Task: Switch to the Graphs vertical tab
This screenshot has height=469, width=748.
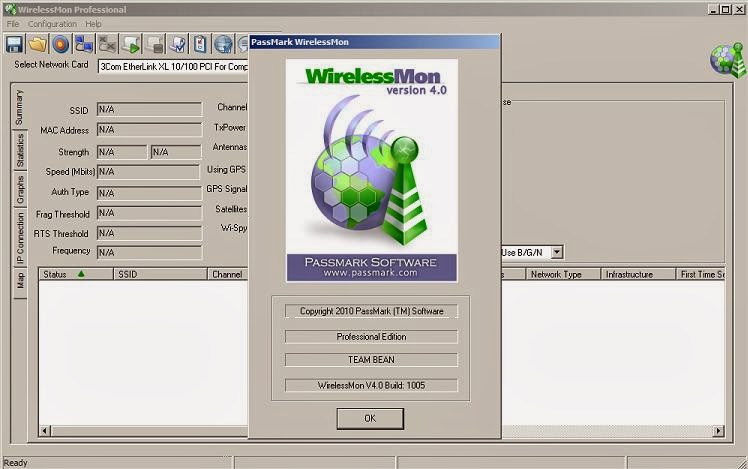Action: tap(20, 189)
